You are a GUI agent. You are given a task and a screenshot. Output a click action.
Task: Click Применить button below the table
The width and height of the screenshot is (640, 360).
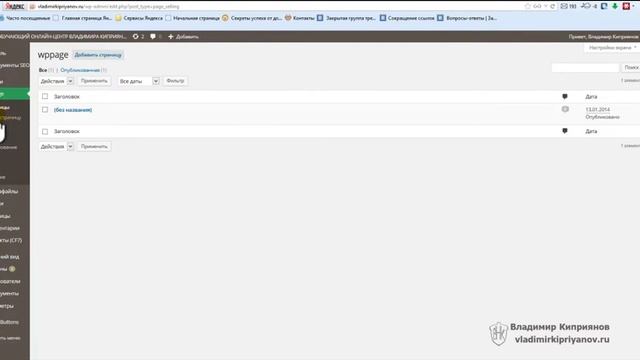(x=94, y=146)
